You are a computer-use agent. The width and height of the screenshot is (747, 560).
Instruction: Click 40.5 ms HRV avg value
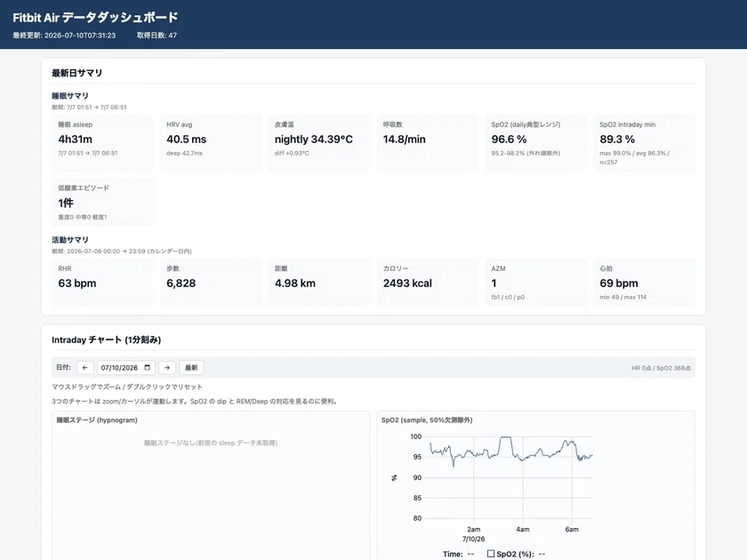point(186,139)
